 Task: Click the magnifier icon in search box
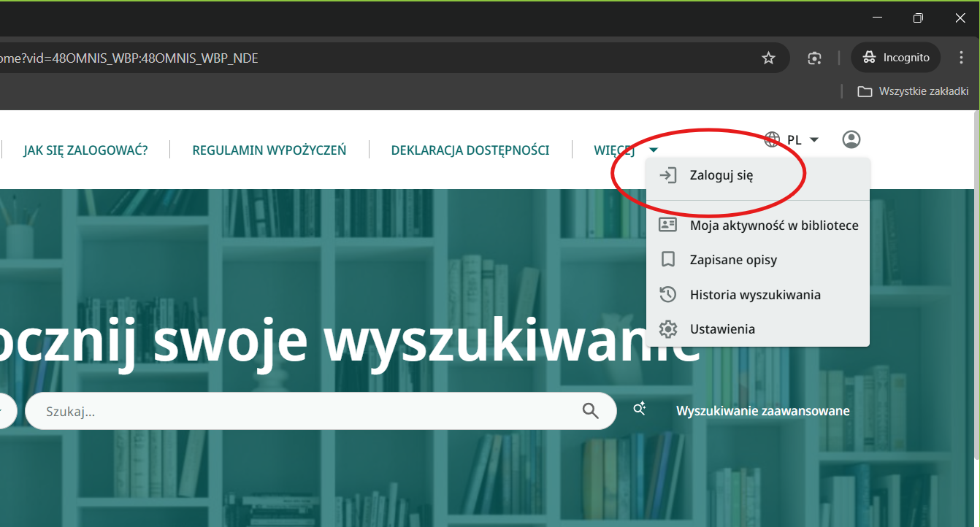click(591, 411)
